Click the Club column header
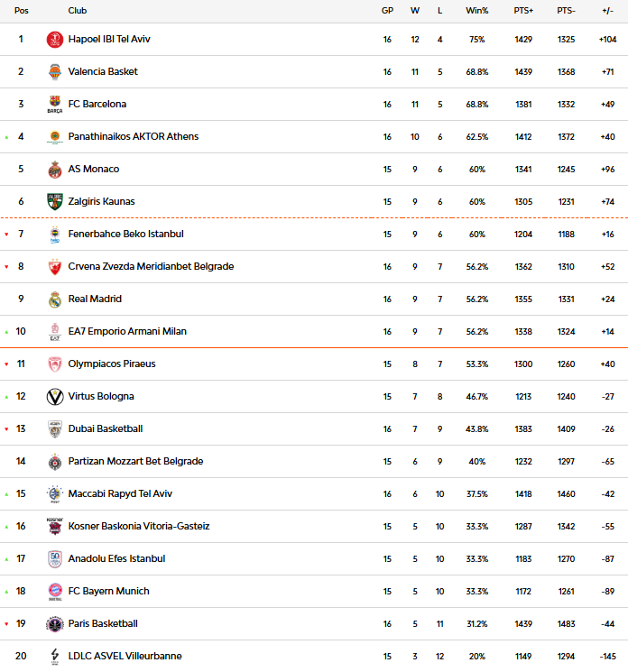The image size is (628, 672). [x=78, y=11]
